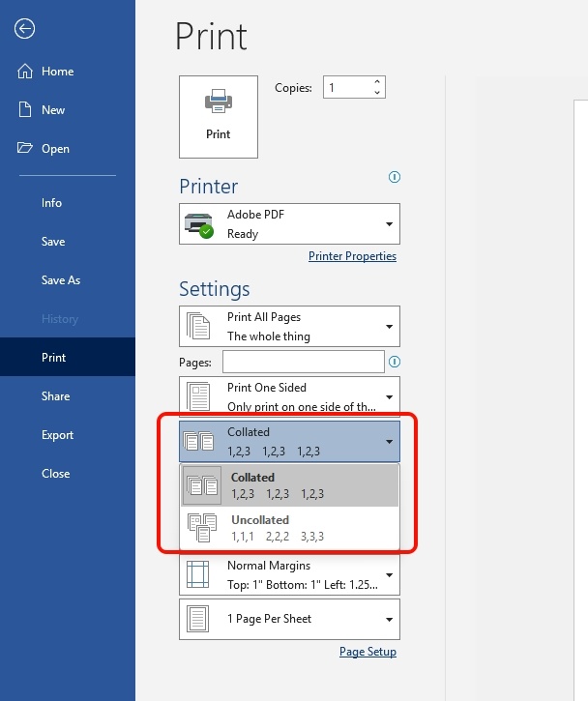The width and height of the screenshot is (588, 701).
Task: Open the Normal Margins dropdown
Action: pyautogui.click(x=290, y=574)
